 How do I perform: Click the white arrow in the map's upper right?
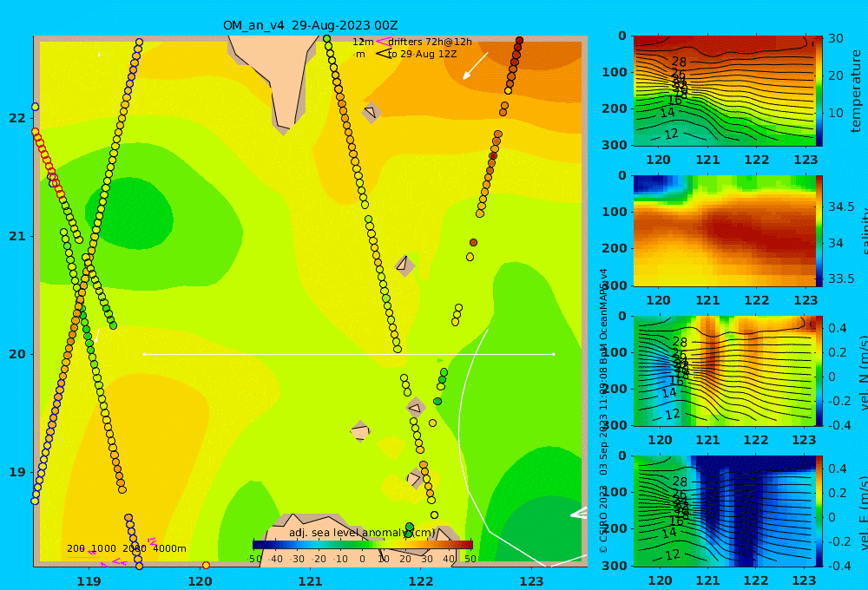tap(476, 66)
